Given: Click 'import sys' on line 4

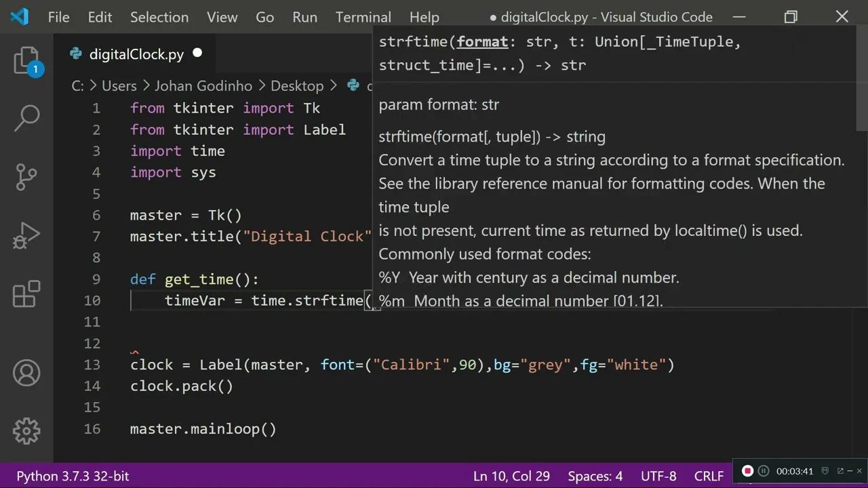Looking at the screenshot, I should coord(173,172).
